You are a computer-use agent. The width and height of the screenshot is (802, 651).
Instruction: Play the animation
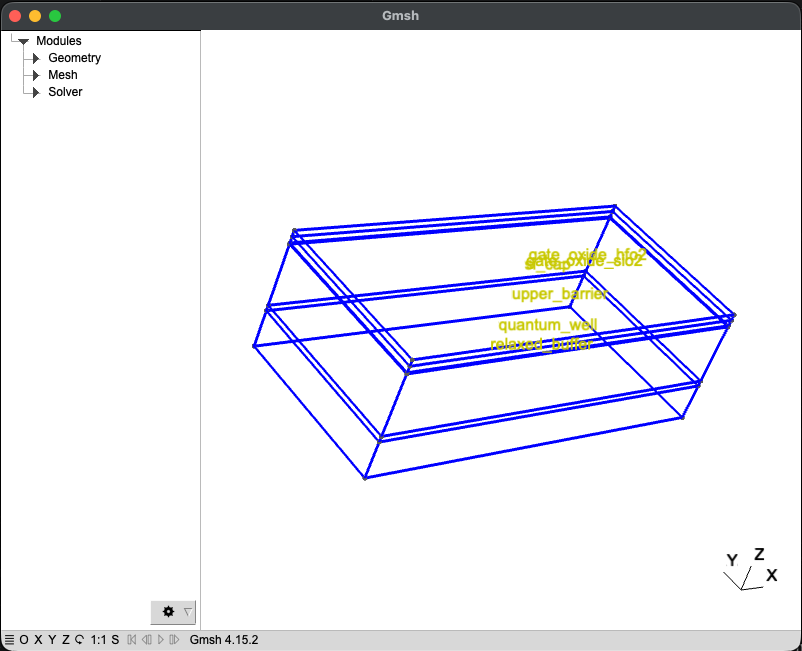point(161,640)
